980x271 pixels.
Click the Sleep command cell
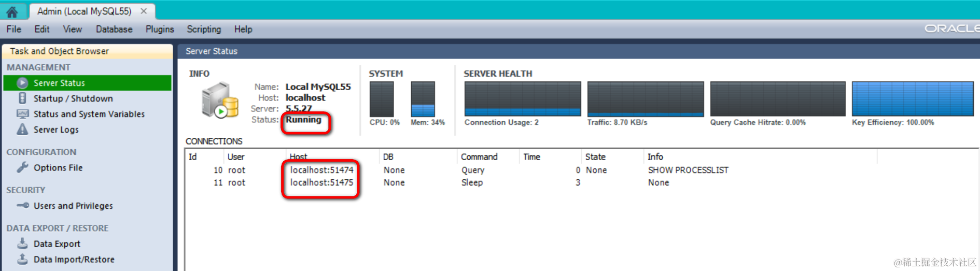pos(472,182)
